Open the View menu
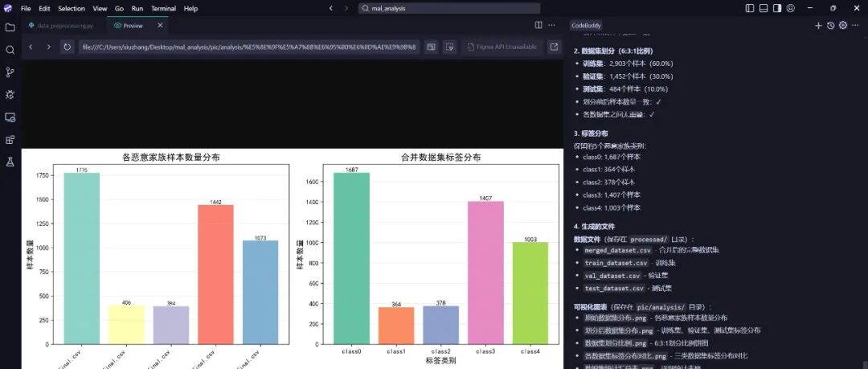 click(100, 8)
